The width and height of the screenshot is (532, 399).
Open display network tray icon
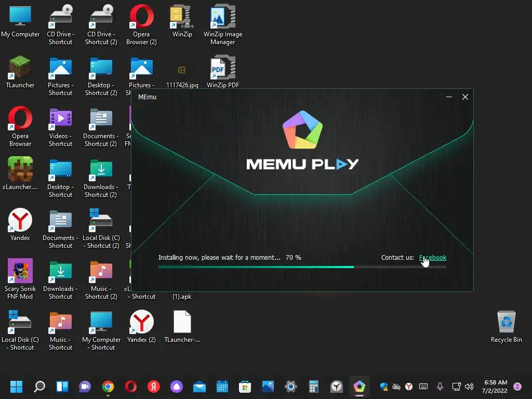point(456,387)
